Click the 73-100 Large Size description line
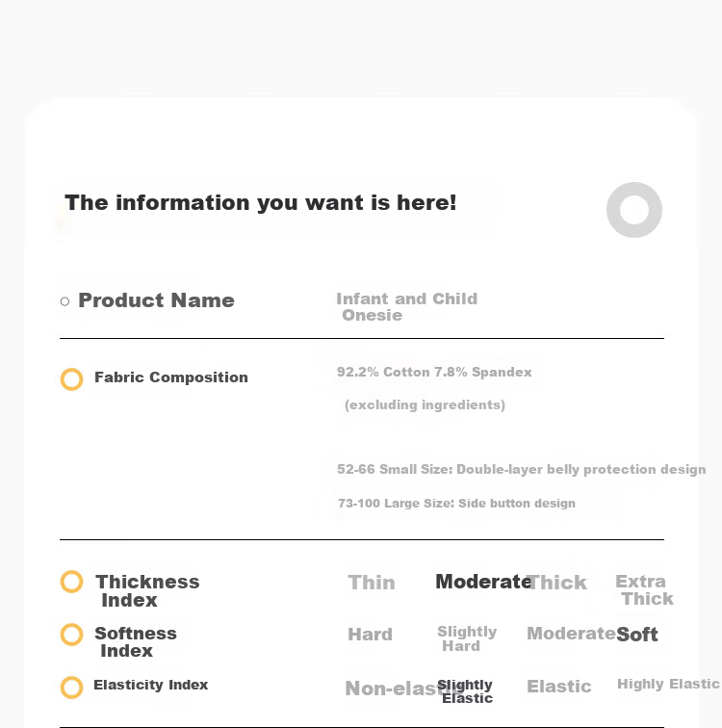722x728 pixels. click(456, 504)
